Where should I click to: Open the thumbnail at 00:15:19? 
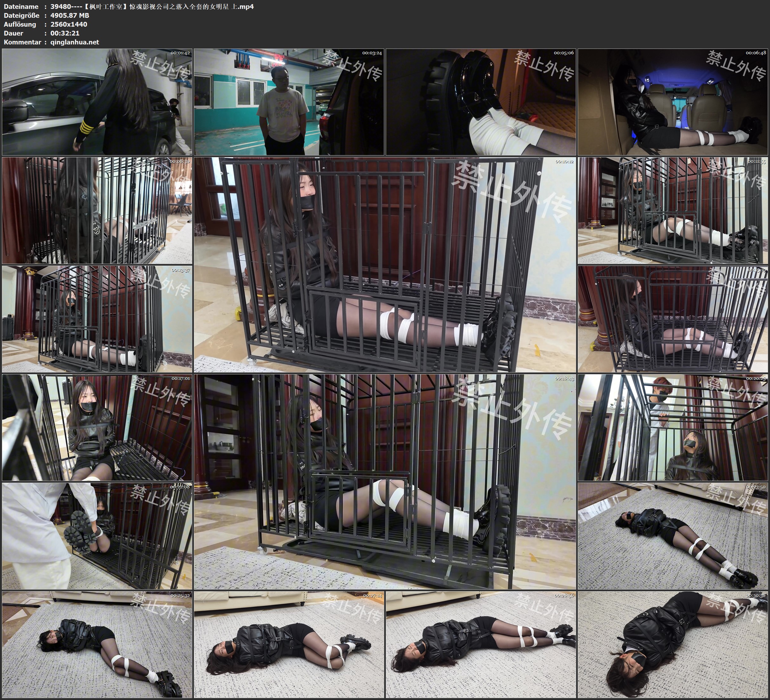point(673,319)
